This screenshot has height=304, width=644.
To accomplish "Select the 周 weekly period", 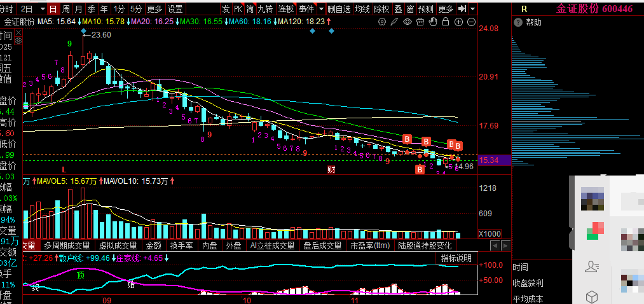I will [65, 9].
